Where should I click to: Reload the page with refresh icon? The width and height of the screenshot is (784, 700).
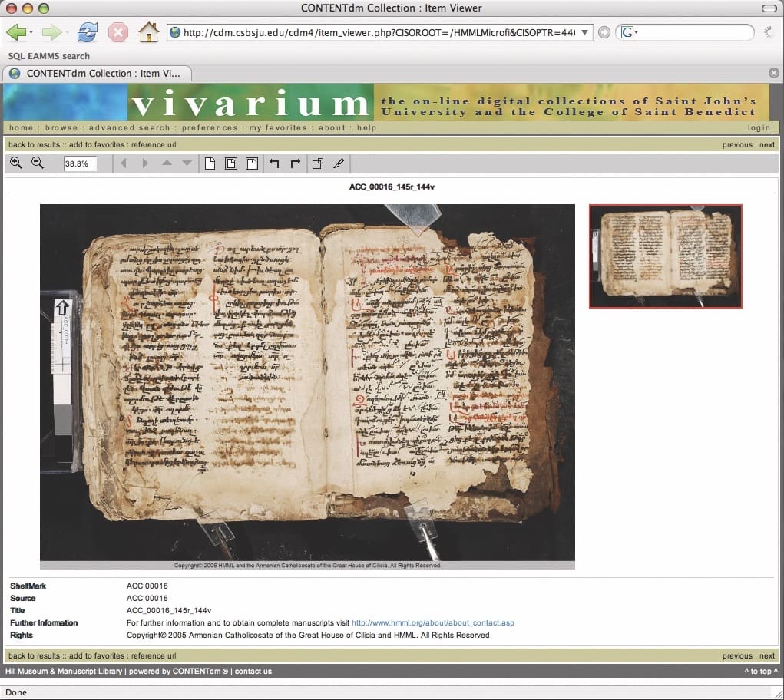[x=87, y=32]
